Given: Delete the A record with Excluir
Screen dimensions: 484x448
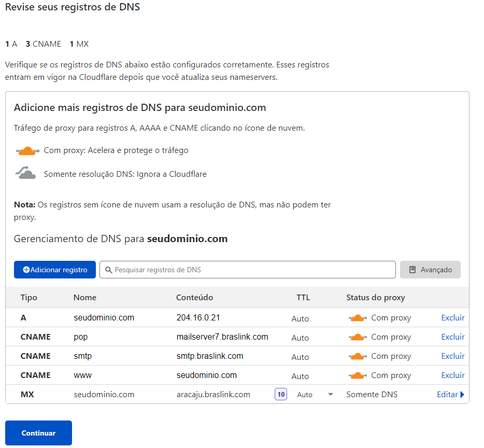Looking at the screenshot, I should tap(453, 318).
